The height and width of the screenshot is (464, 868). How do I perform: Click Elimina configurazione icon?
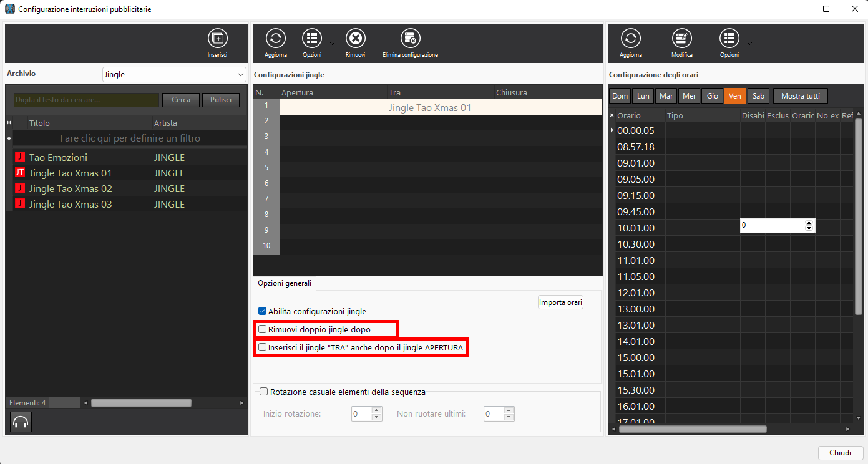click(x=410, y=38)
